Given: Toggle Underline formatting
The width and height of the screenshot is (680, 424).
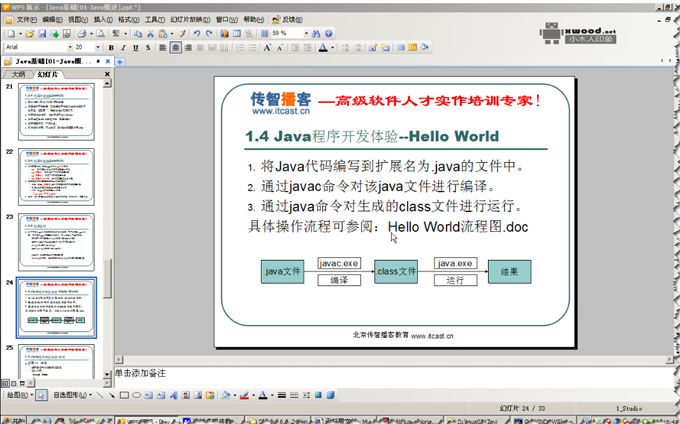Looking at the screenshot, I should (x=136, y=48).
